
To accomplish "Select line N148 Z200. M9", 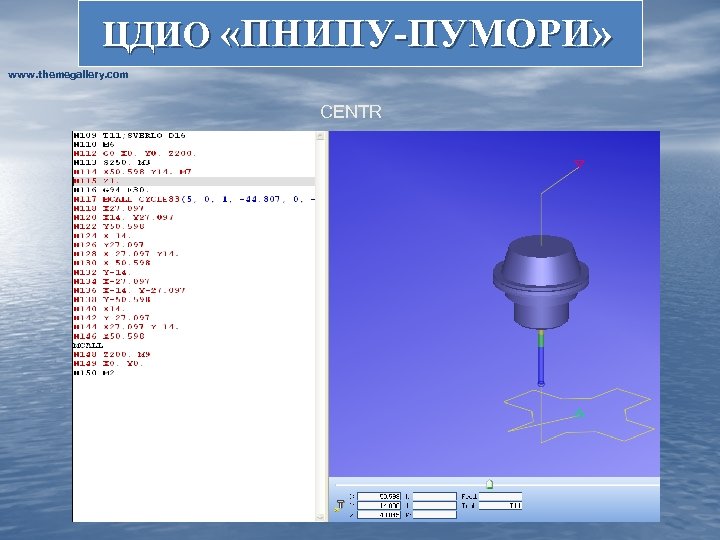I will click(112, 354).
